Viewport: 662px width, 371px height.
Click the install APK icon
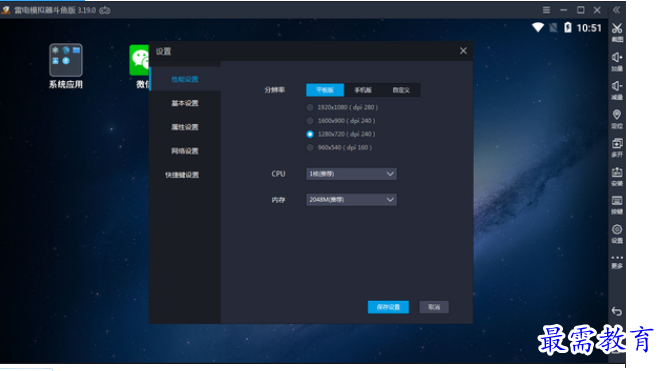coord(617,172)
